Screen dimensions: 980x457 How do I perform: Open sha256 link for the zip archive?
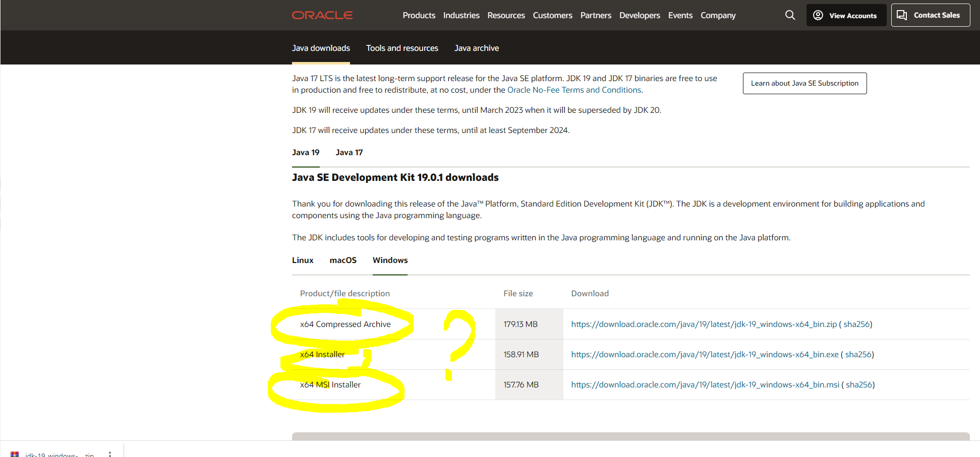point(856,324)
